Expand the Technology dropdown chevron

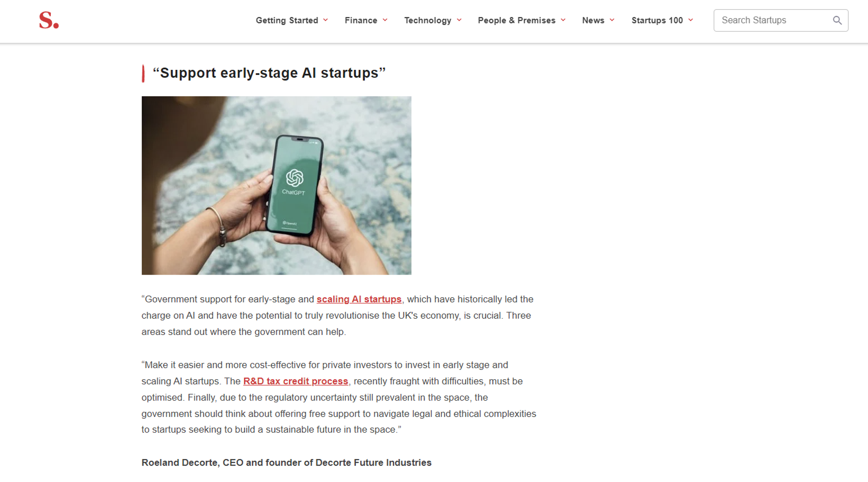[x=459, y=20]
